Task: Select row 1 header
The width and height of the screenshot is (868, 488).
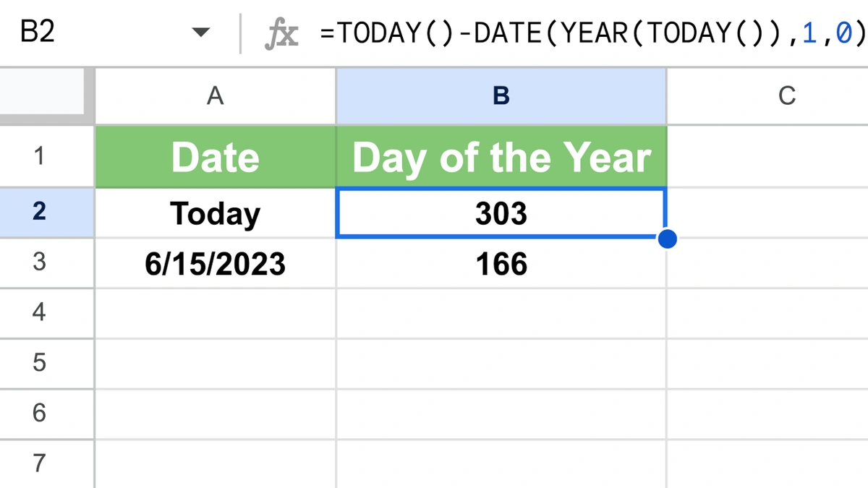Action: [x=39, y=156]
